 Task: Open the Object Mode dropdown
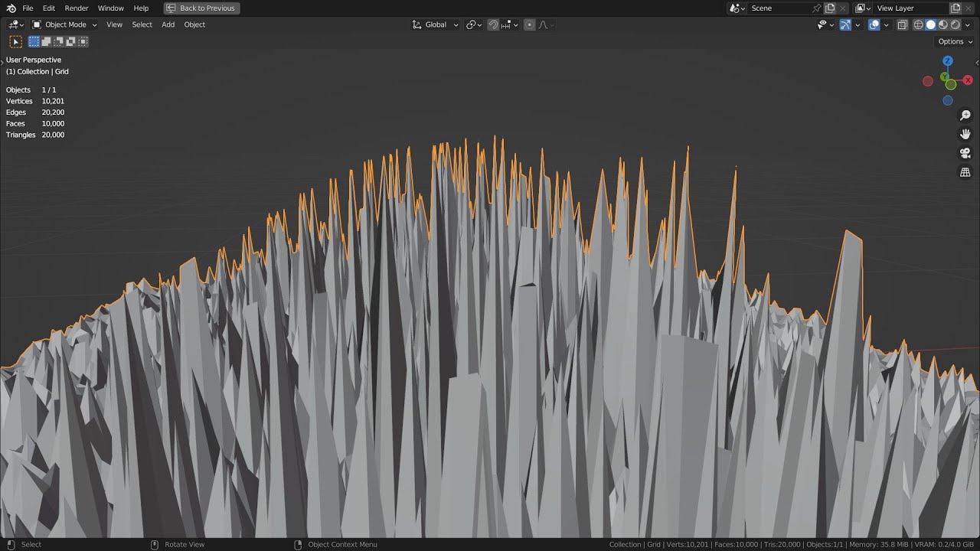tap(64, 24)
